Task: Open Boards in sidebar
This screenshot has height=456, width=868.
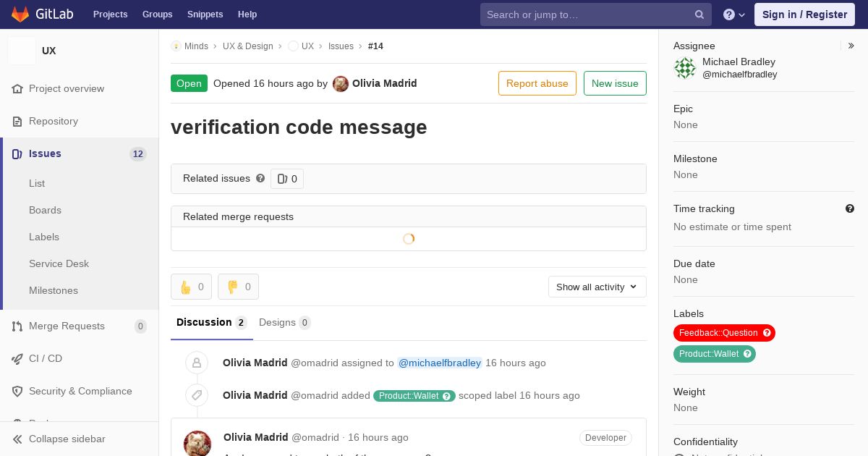Action: click(45, 210)
